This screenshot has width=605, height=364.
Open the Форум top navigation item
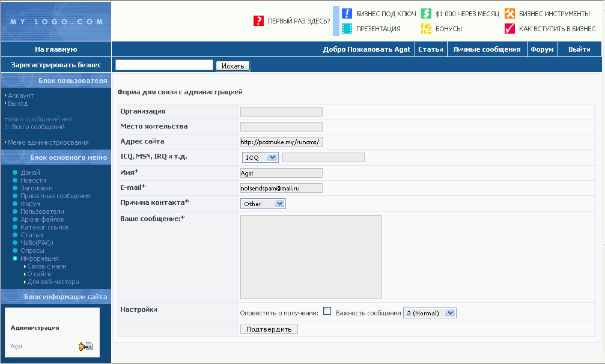[542, 49]
